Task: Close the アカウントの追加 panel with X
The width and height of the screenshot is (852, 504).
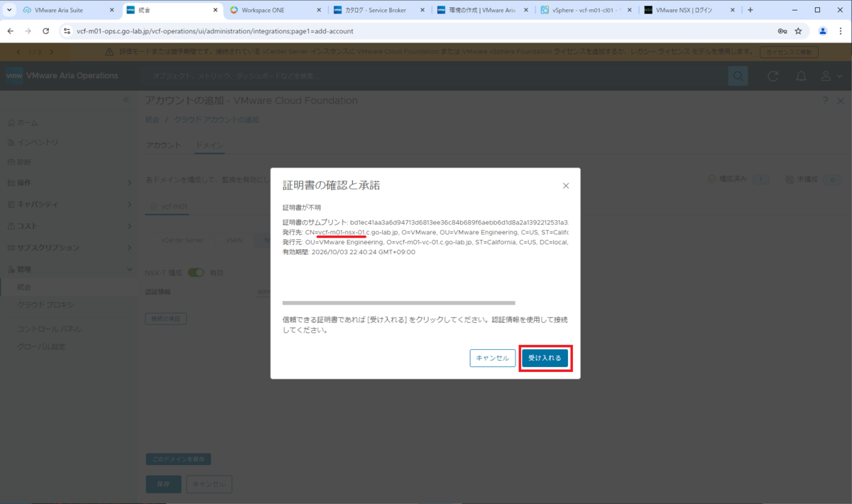Action: pyautogui.click(x=840, y=101)
